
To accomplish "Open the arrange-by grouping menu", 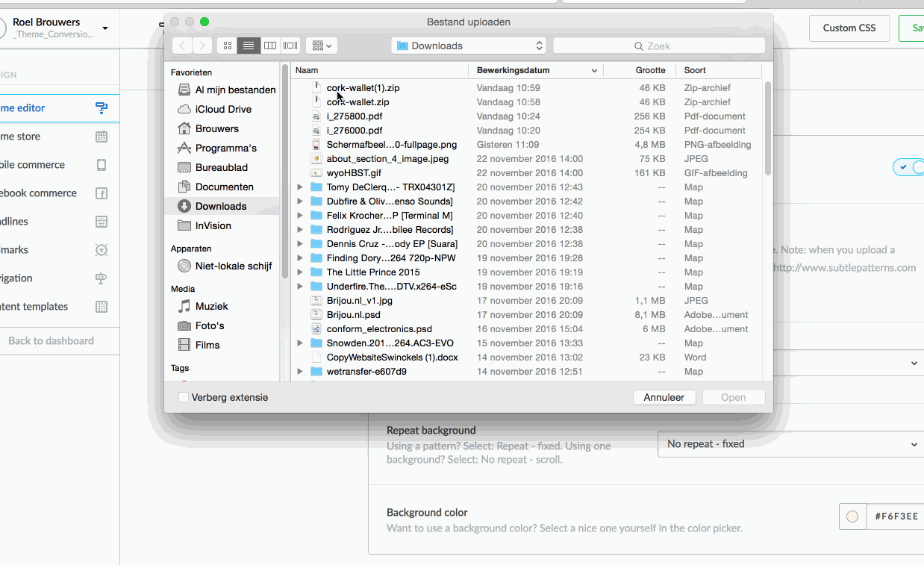I will tap(322, 46).
